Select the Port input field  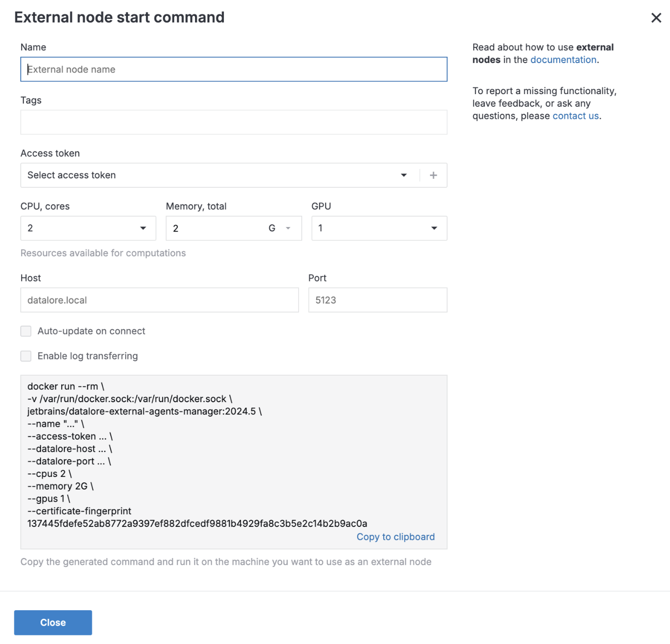tap(377, 300)
